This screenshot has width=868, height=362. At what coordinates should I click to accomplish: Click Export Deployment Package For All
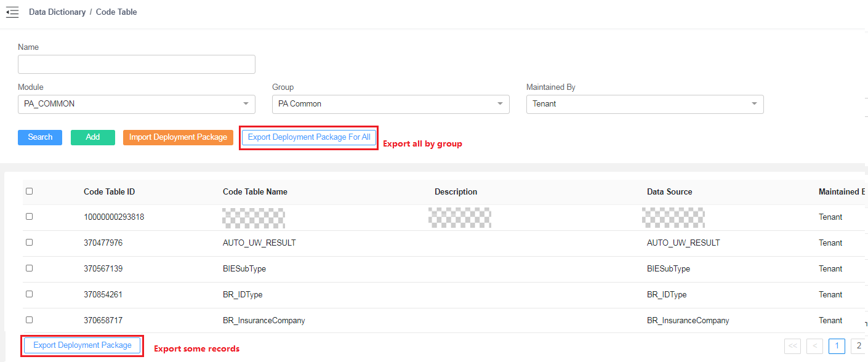(309, 137)
